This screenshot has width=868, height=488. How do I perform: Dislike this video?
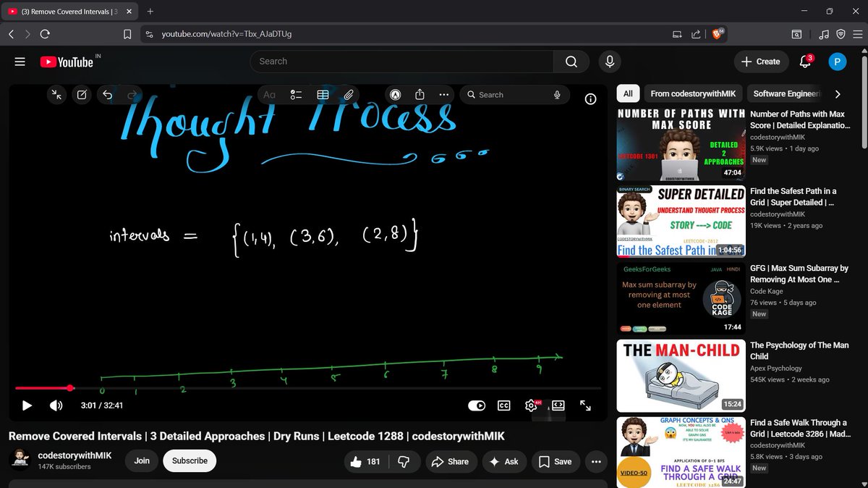(404, 461)
